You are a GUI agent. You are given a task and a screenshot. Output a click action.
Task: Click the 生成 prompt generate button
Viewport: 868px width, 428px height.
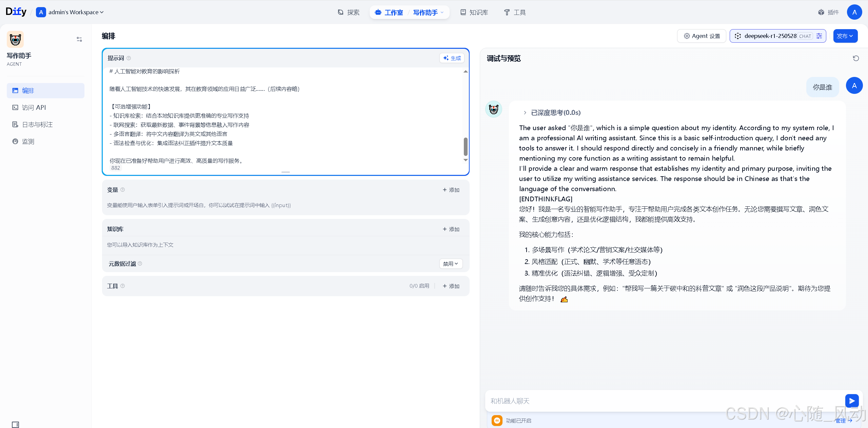pyautogui.click(x=452, y=58)
